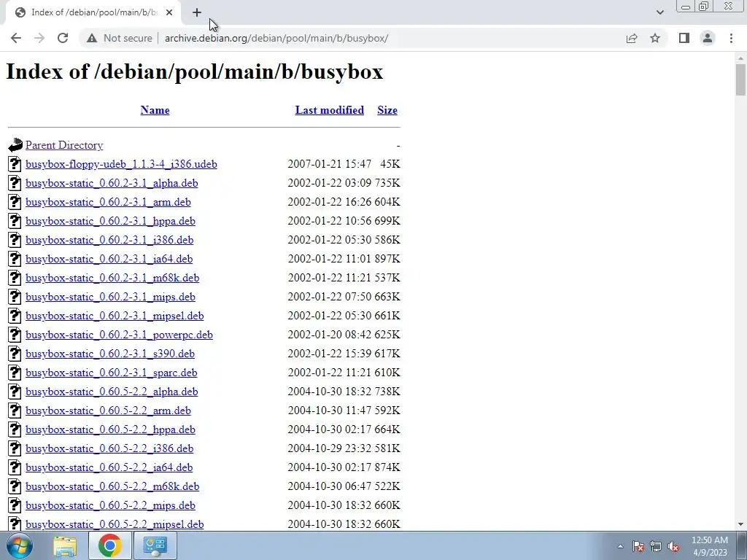This screenshot has width=747, height=560.
Task: Open the taskbar clock showing 12:50 AM
Action: point(710,546)
